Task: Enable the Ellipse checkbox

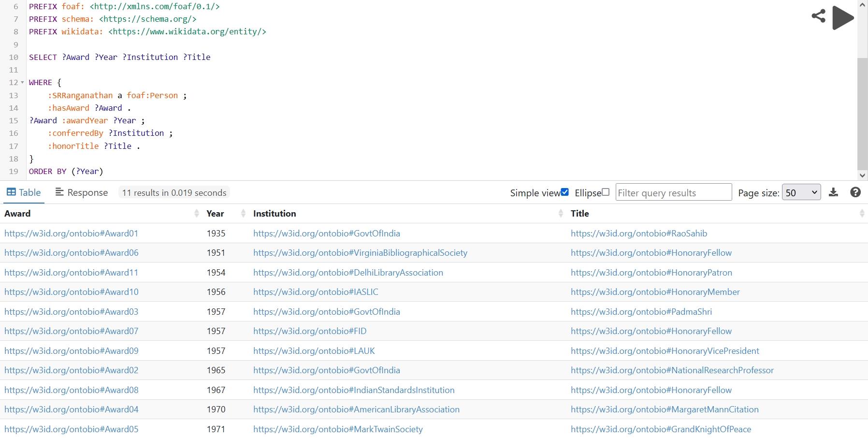Action: (606, 192)
